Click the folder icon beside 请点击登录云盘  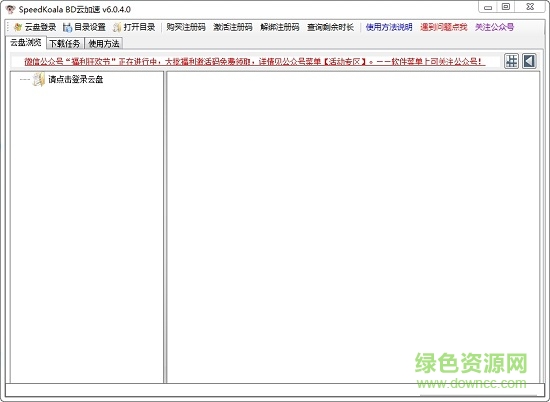[39, 79]
